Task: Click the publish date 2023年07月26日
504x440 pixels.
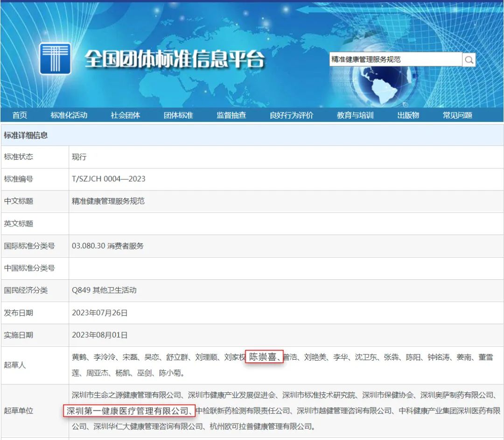Action: pyautogui.click(x=99, y=312)
